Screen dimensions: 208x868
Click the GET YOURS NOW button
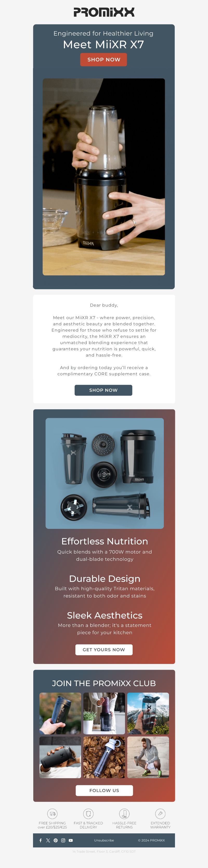(104, 650)
